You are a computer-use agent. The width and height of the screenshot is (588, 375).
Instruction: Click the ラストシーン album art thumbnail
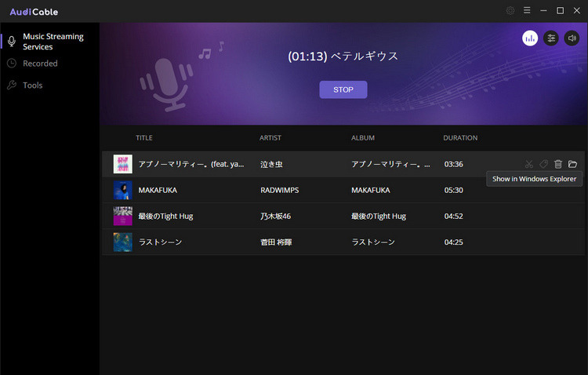point(123,242)
